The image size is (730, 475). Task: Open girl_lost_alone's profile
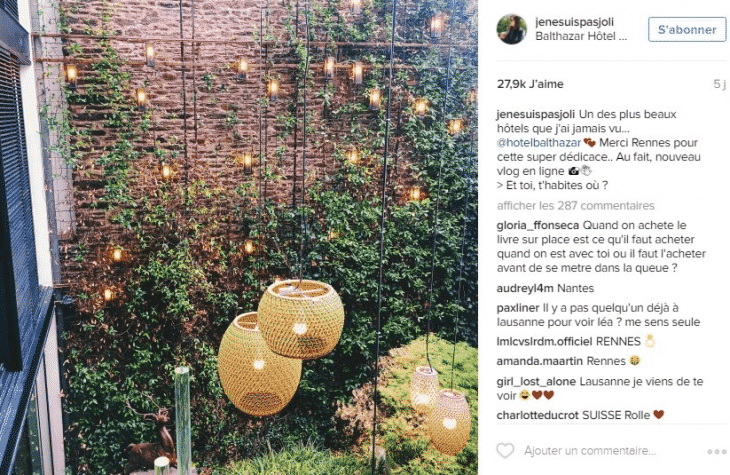click(536, 381)
